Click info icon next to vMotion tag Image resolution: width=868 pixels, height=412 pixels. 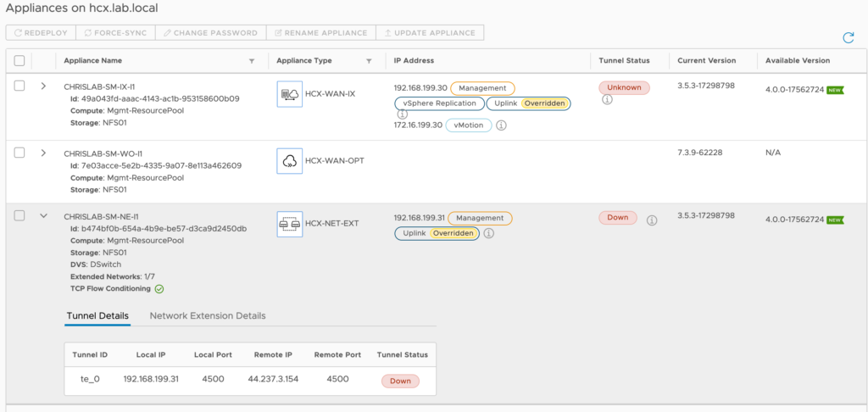pyautogui.click(x=501, y=125)
